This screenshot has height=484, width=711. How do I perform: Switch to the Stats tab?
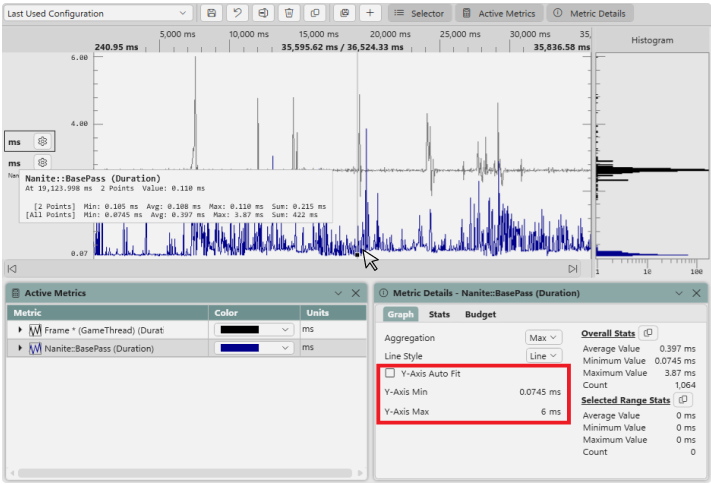[x=439, y=314]
